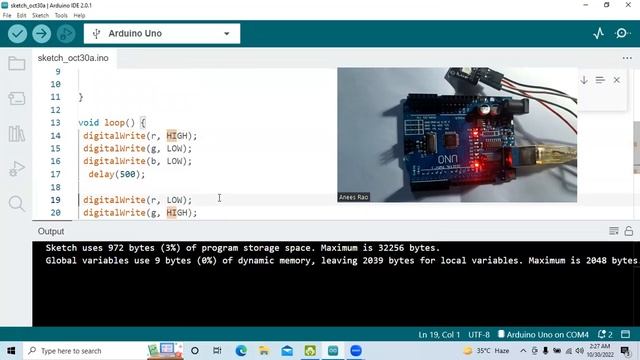
Task: Open Windows action center notifications
Action: point(625,351)
